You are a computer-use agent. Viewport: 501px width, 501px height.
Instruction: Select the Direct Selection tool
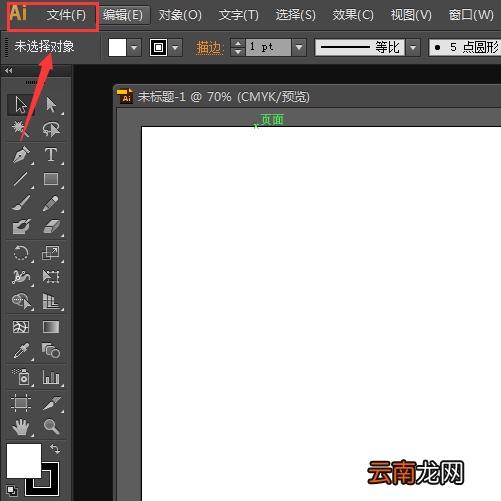[51, 105]
